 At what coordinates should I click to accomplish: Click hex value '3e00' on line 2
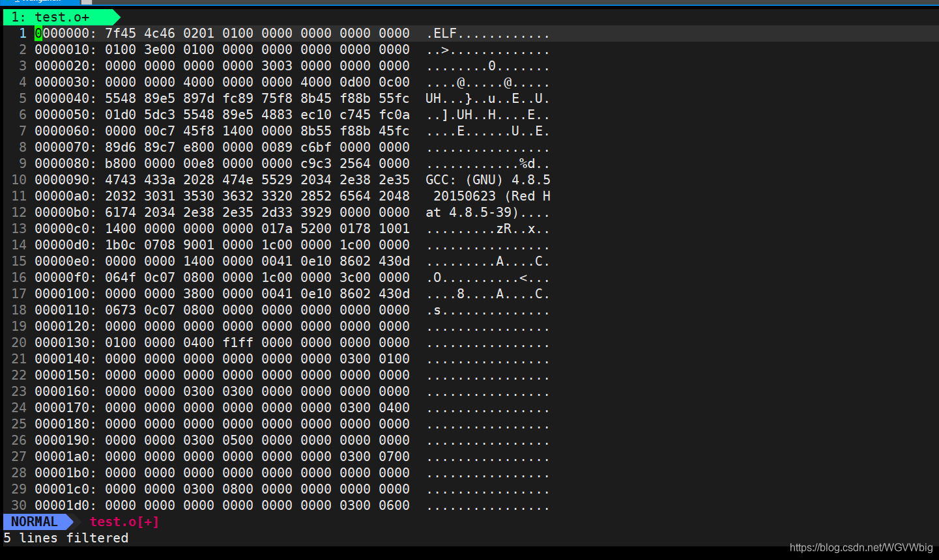(160, 49)
